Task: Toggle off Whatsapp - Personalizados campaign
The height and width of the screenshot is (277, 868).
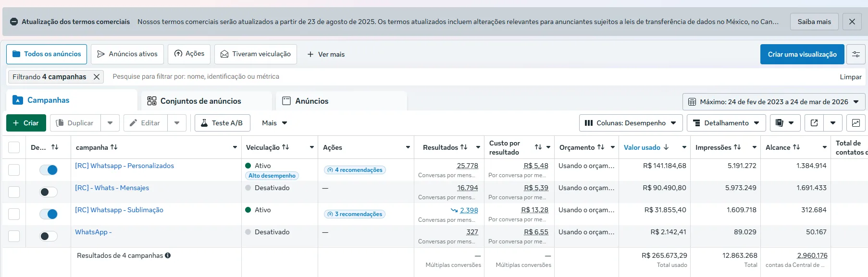Action: (49, 170)
